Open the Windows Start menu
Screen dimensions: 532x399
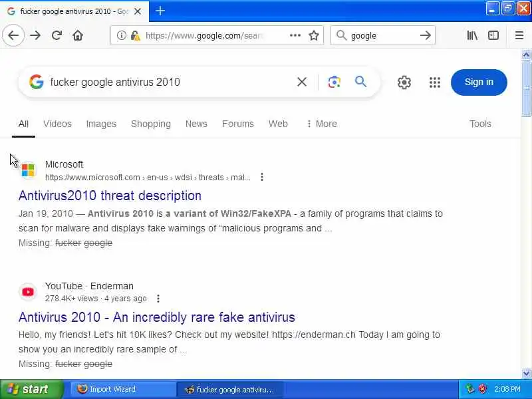point(31,389)
